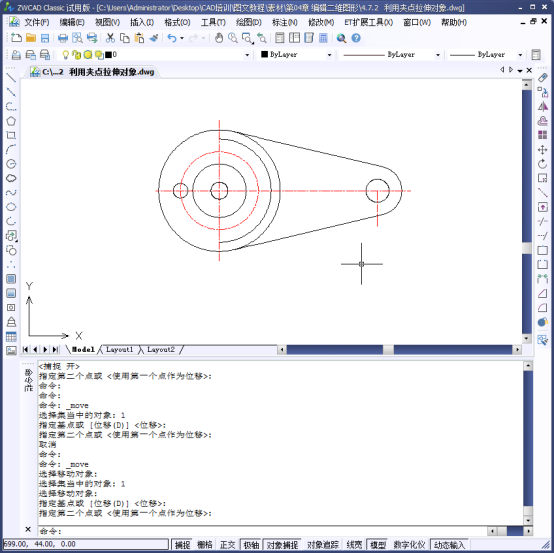
Task: Select the Polygon tool in draw toolbar
Action: [11, 121]
